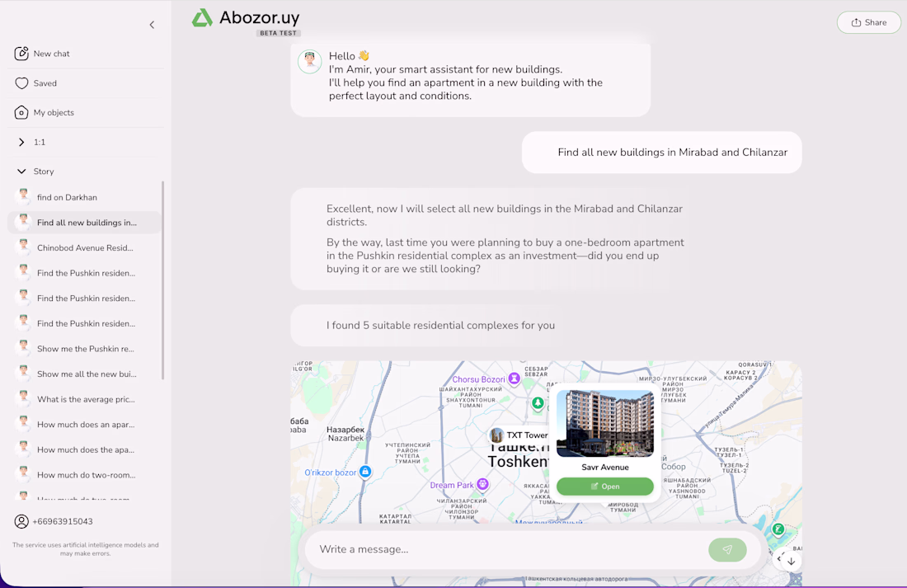The width and height of the screenshot is (907, 588).
Task: Click the user account icon beside the phone number
Action: [x=21, y=521]
